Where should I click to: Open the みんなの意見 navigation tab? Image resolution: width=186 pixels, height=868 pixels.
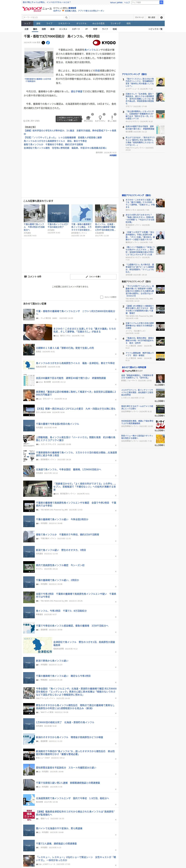pos(98,24)
